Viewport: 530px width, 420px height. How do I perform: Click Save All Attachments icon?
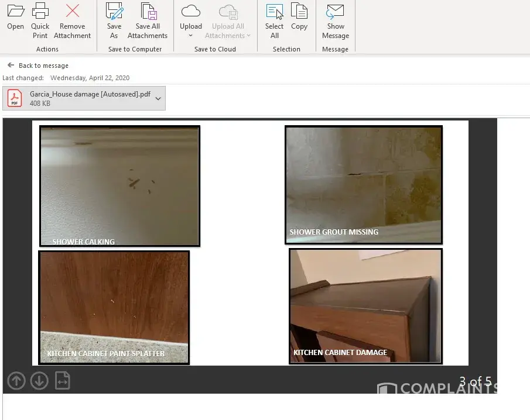tap(148, 11)
